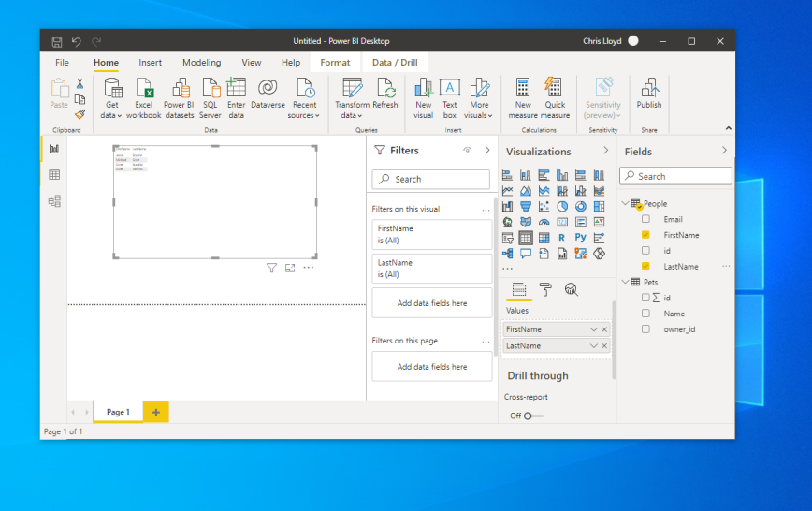Open FirstName value field dropdown arrow

tap(593, 329)
